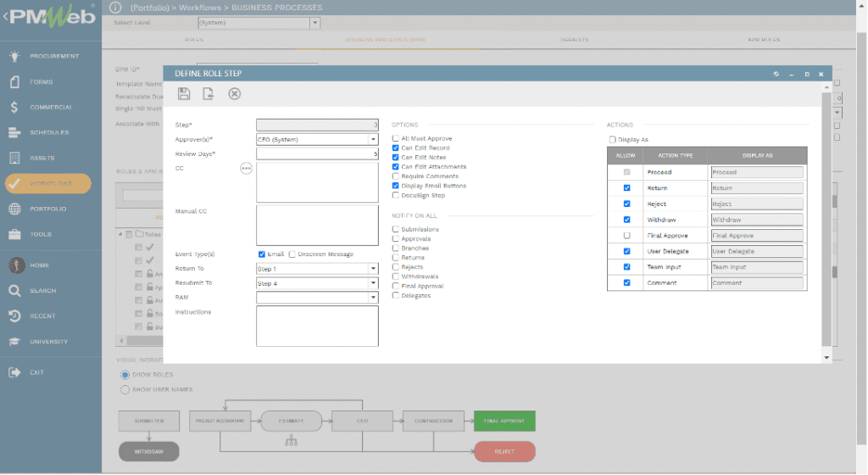Open the Return To dropdown

(373, 269)
